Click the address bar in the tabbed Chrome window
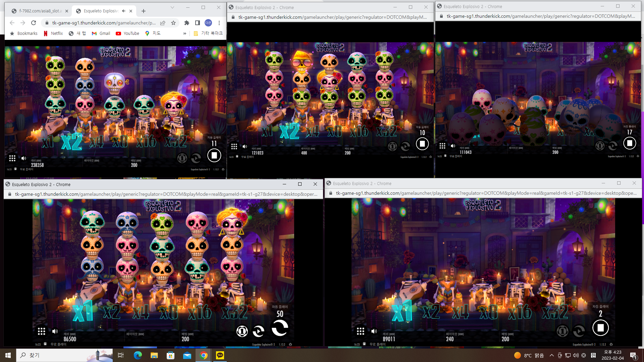The width and height of the screenshot is (644, 362). pos(104,23)
